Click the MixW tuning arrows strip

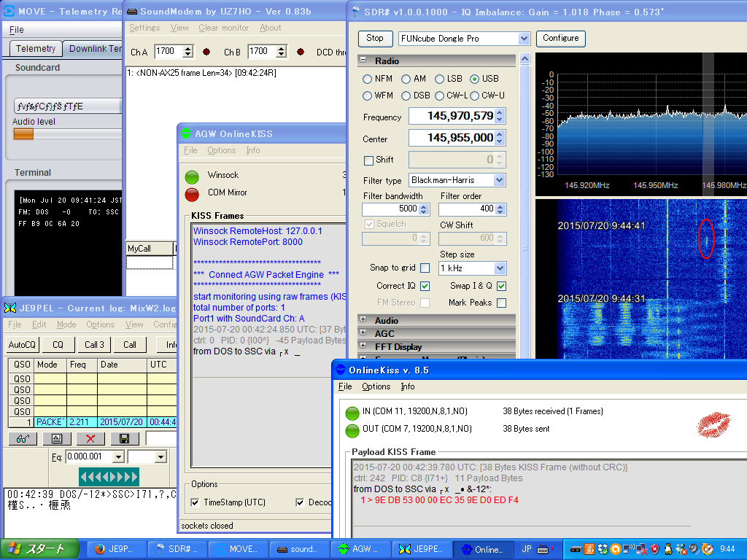pyautogui.click(x=109, y=476)
